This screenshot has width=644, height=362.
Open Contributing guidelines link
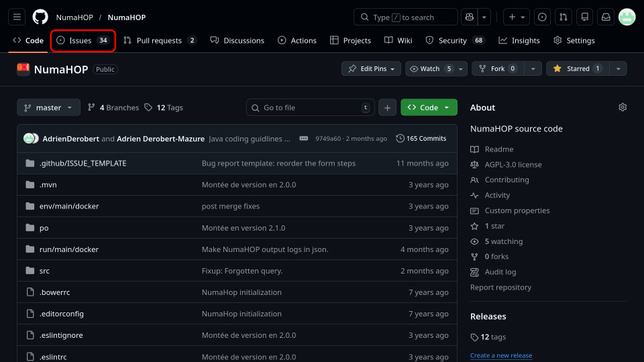point(500,180)
